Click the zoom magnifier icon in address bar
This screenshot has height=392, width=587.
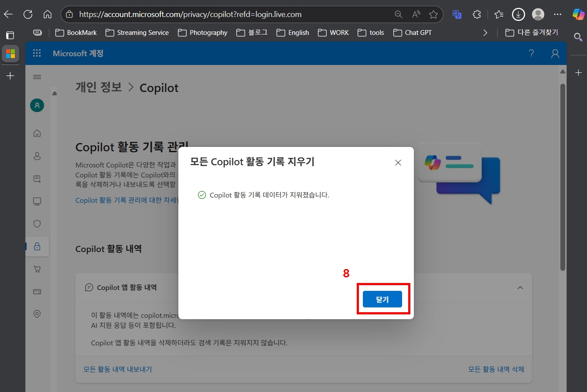(x=398, y=14)
